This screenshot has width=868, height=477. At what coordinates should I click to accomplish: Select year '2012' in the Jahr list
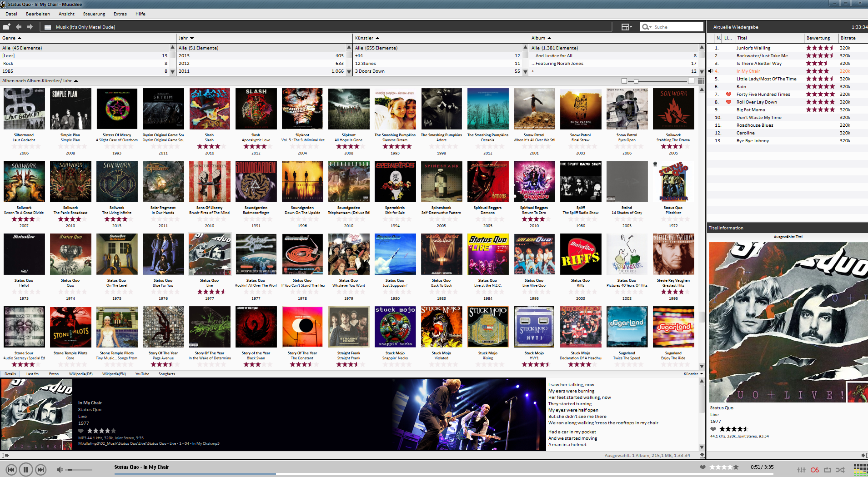coord(261,64)
